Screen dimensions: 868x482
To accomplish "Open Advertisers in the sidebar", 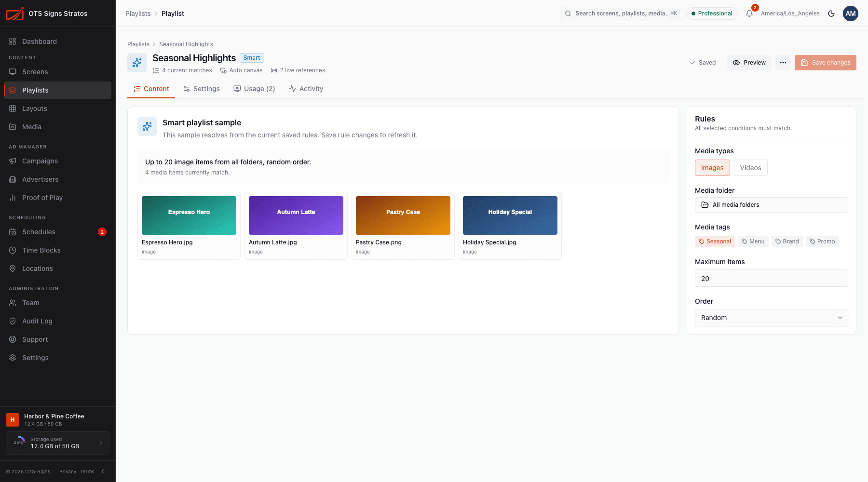I will click(x=57, y=179).
